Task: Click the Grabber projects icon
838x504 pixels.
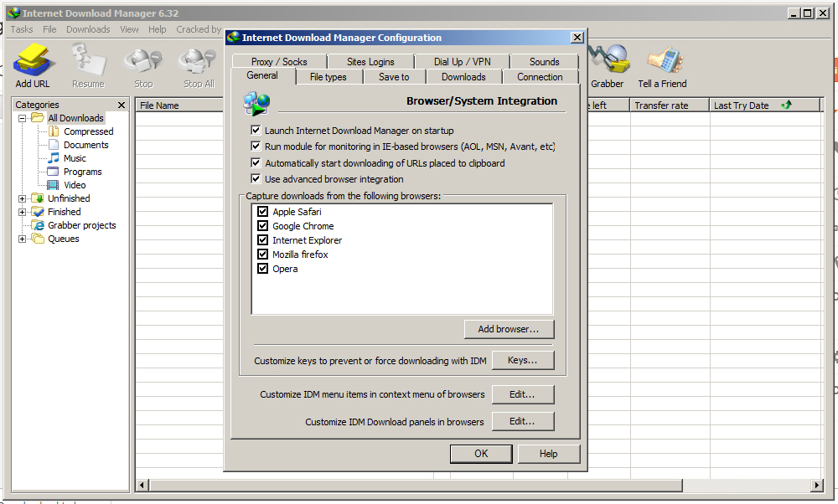Action: (x=38, y=225)
